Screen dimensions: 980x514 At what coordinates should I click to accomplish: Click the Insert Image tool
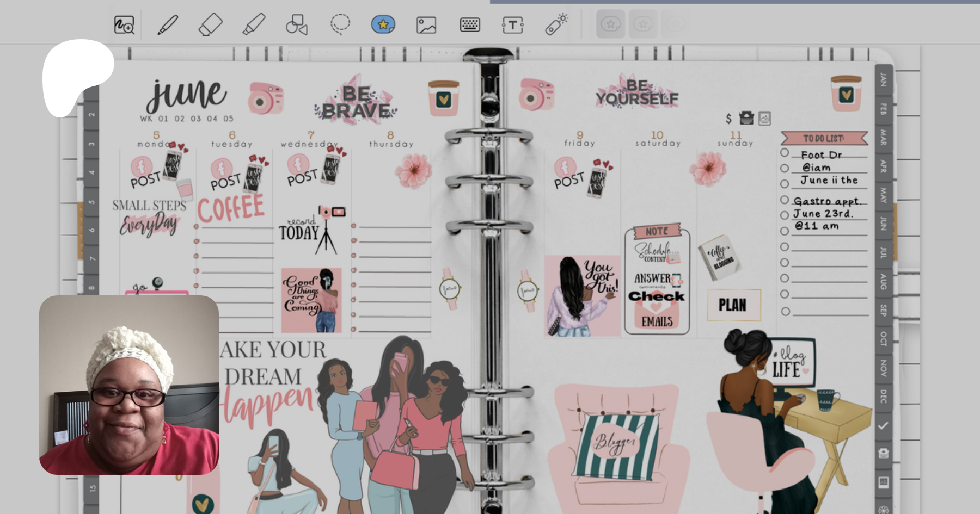[426, 25]
